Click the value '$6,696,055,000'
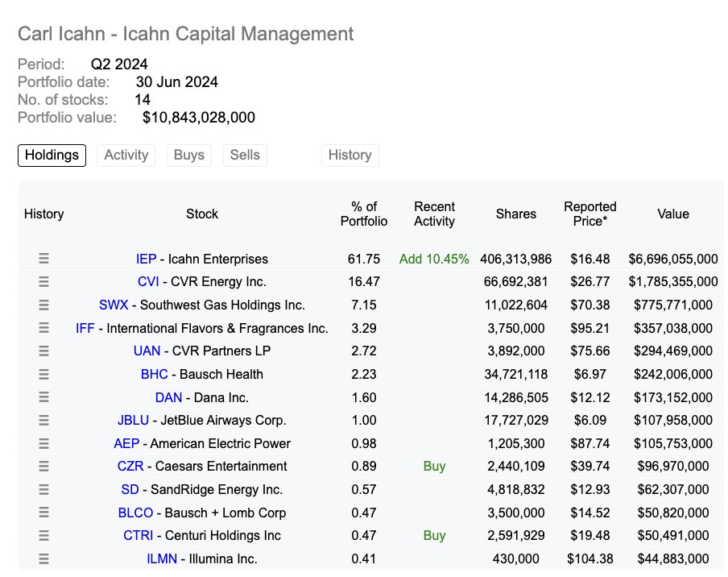This screenshot has width=728, height=577. pos(673,259)
